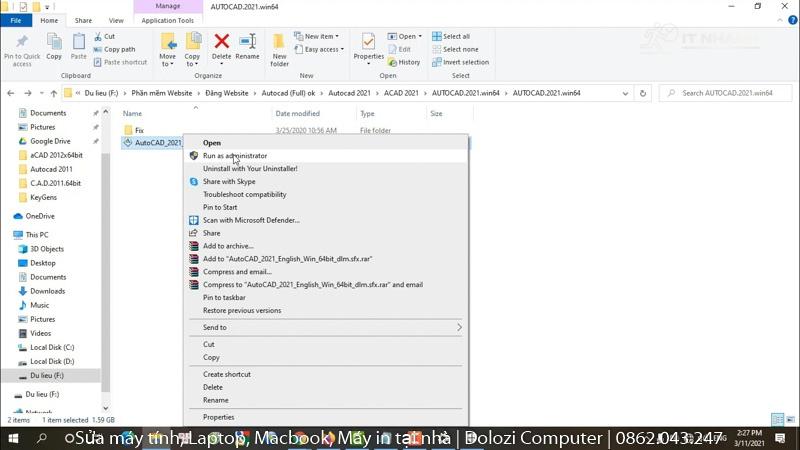The image size is (800, 450).
Task: Sort by the Name column header
Action: pos(132,113)
